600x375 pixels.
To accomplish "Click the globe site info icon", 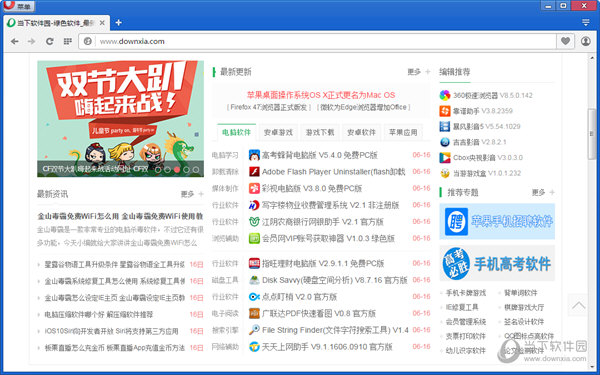I will 88,41.
